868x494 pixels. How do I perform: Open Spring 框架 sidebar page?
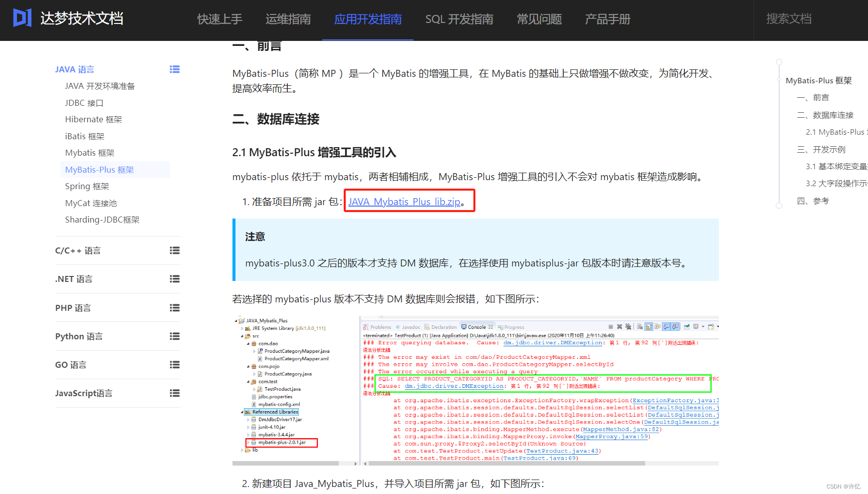(87, 186)
